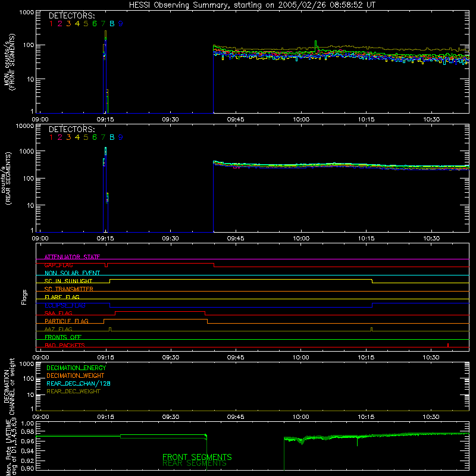This screenshot has width=476, height=476.
Task: Select green detector 6 in rear segments legend
Action: pyautogui.click(x=95, y=137)
